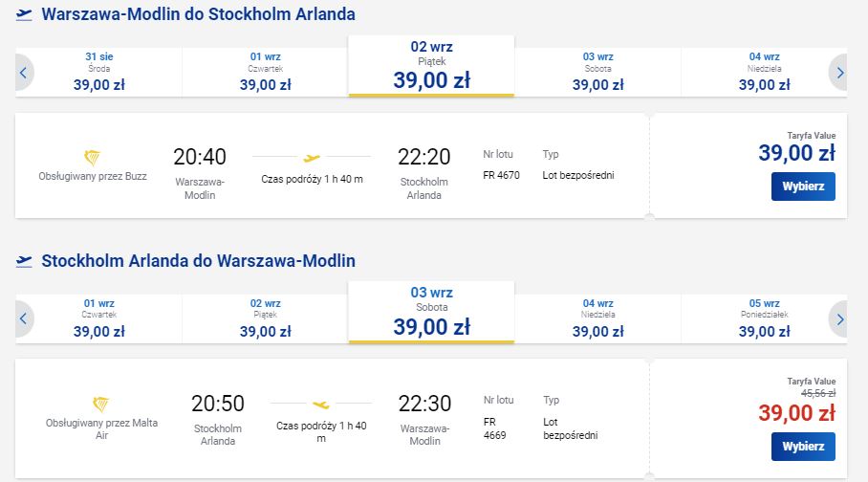
Task: Show earlier outbound dates with left arrow
Action: tap(24, 72)
